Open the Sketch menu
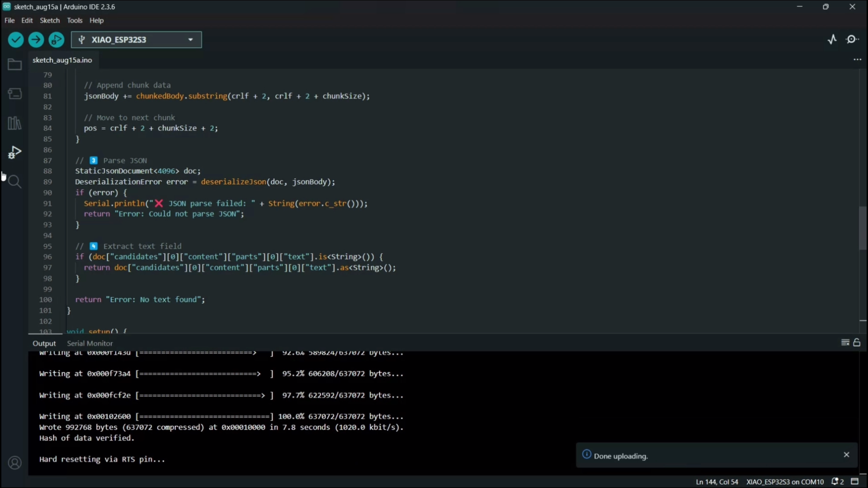This screenshot has width=868, height=488. (50, 20)
